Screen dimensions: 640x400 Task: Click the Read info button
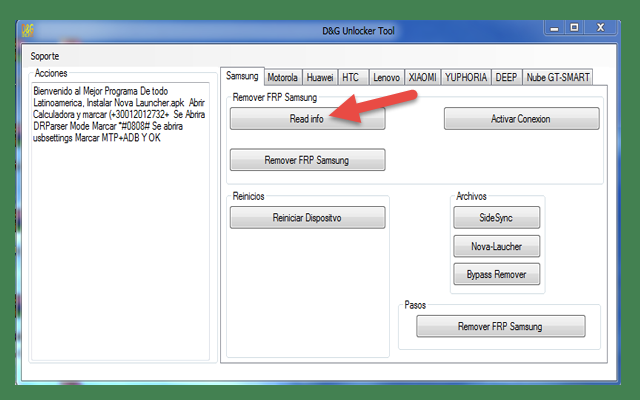307,119
